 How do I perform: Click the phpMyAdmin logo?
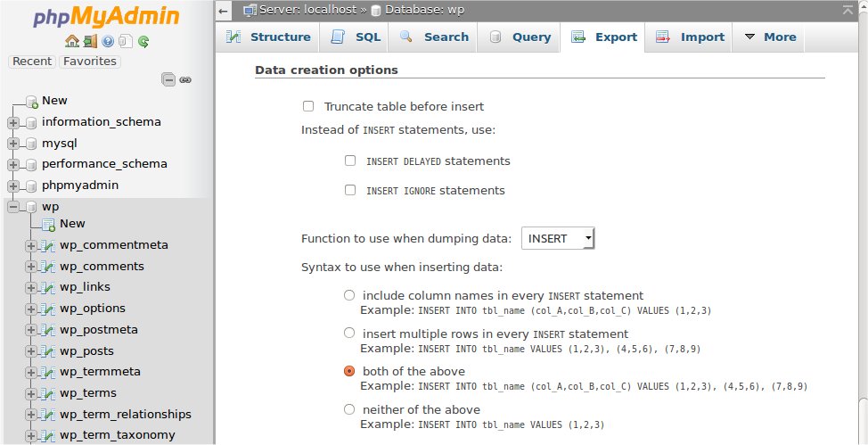106,17
